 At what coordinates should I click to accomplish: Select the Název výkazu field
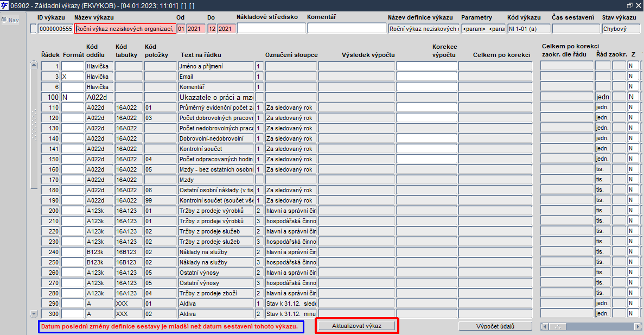click(125, 29)
